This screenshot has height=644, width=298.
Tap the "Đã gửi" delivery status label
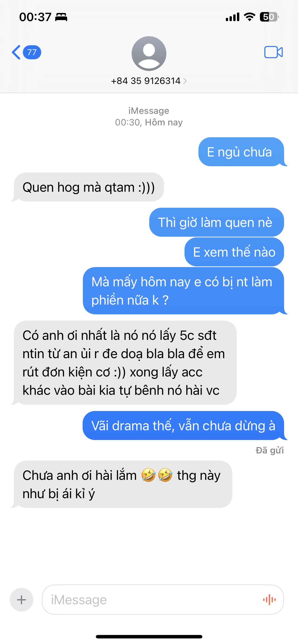click(270, 450)
